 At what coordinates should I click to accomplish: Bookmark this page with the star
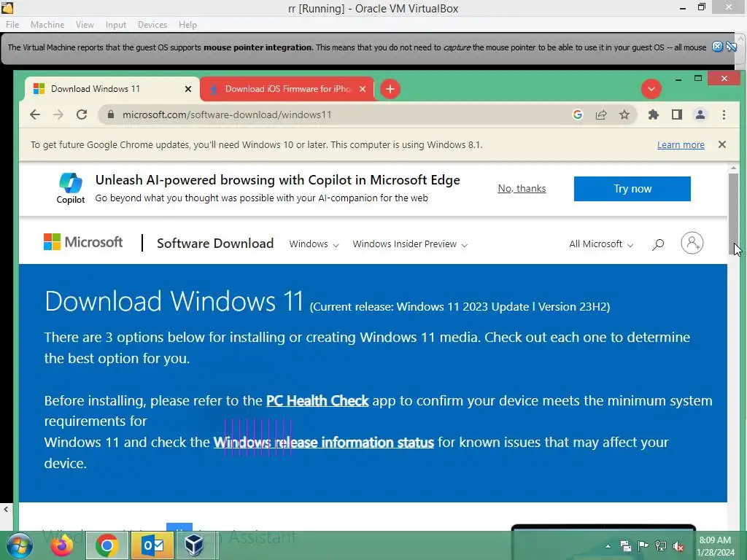point(624,114)
